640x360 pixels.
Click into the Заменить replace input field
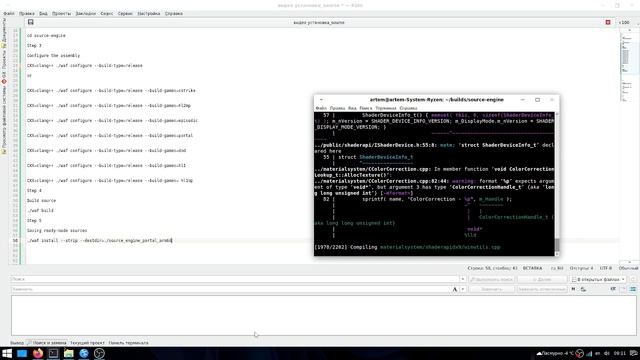[x=231, y=289]
